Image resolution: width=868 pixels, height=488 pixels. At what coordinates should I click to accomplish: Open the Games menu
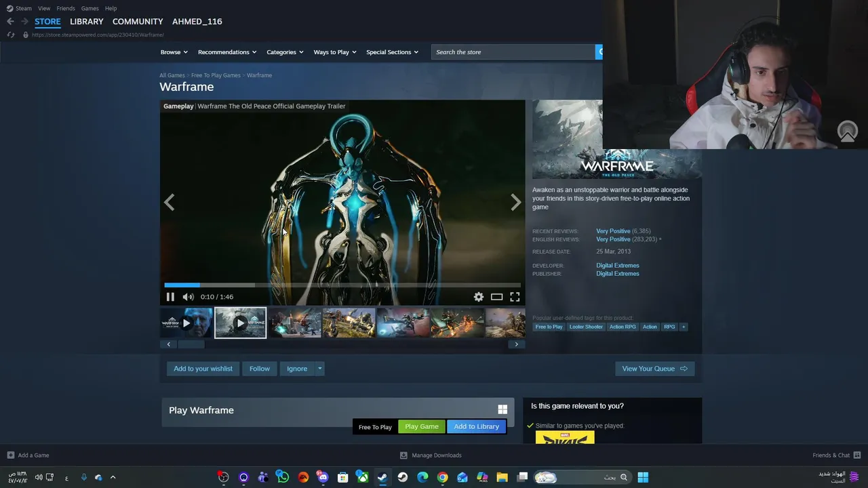[x=90, y=8]
